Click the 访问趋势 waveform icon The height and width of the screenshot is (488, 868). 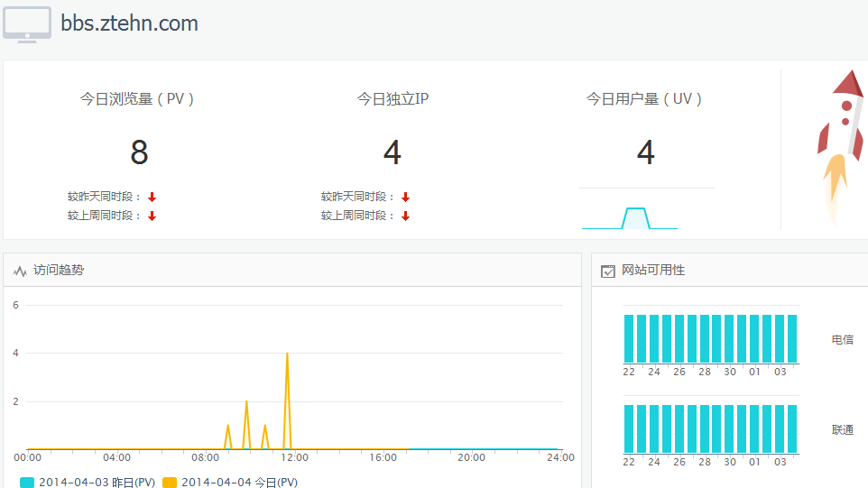[x=20, y=272]
